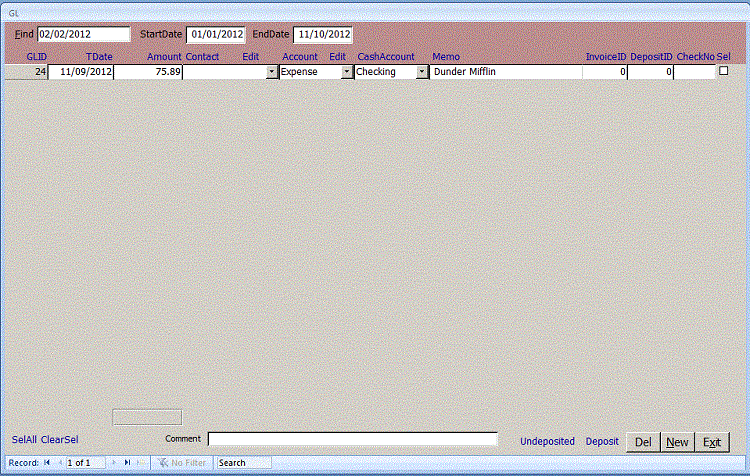
Task: Go to previous record arrow
Action: (59, 463)
